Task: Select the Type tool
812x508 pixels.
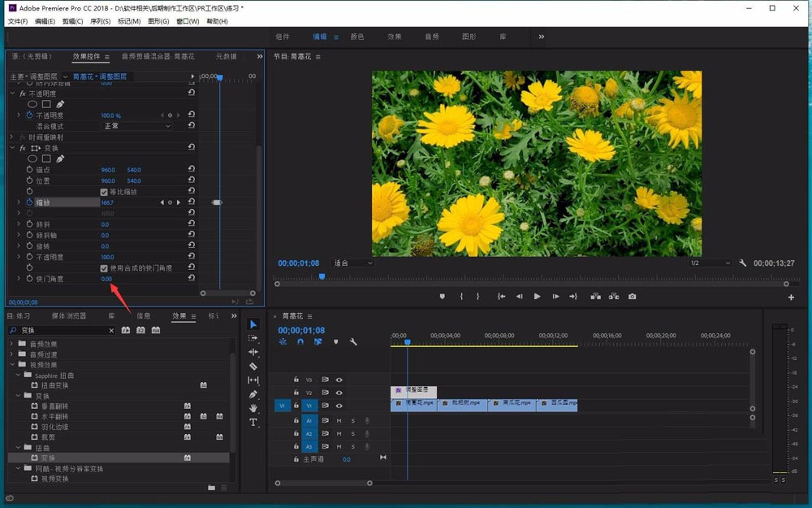Action: 253,423
